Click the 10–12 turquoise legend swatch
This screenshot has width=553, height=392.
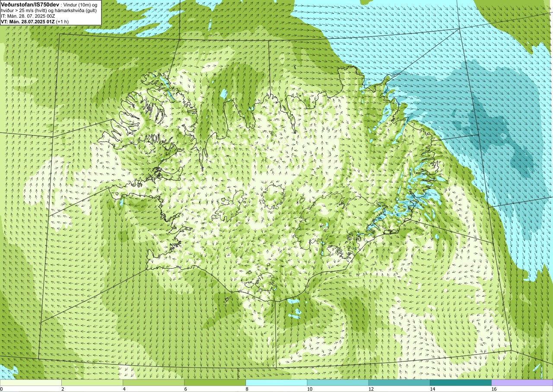pos(338,383)
